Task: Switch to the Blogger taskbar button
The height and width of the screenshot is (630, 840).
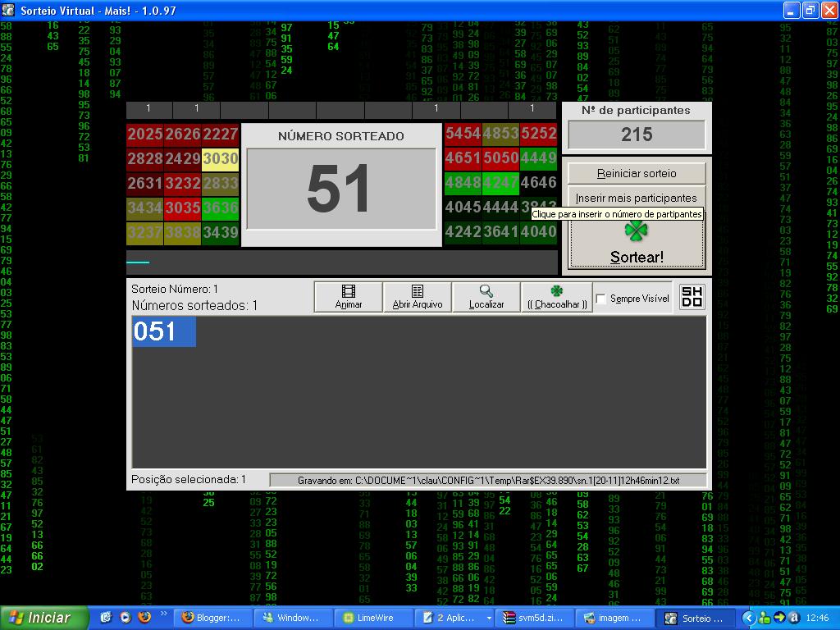Action: tap(213, 618)
